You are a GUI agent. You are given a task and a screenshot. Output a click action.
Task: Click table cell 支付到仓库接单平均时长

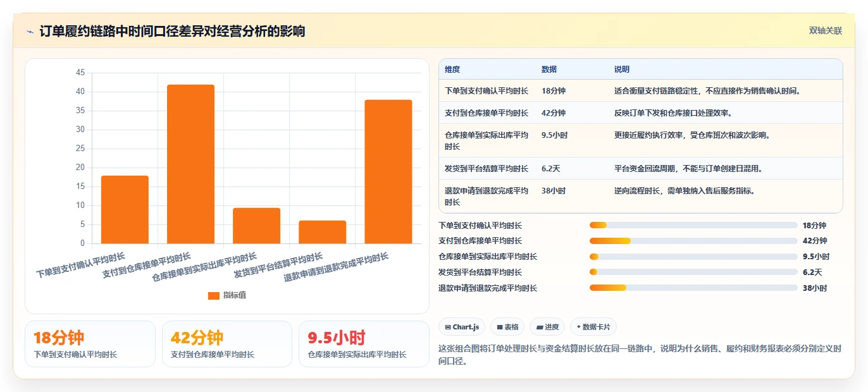[x=487, y=113]
